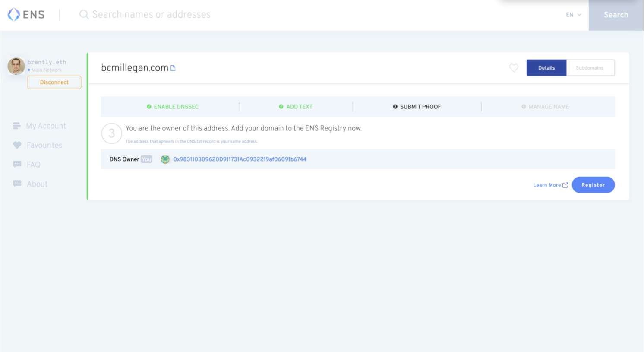Click the Learn More external link icon
Screen dimensions: 644x352
point(565,185)
